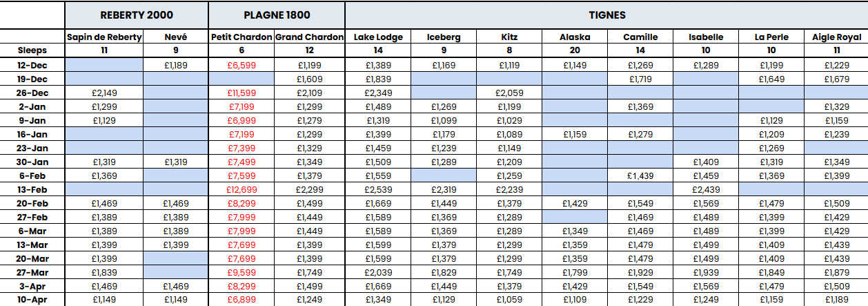The image size is (868, 306).
Task: Select the 27-Mar date row label
Action: pos(32,272)
